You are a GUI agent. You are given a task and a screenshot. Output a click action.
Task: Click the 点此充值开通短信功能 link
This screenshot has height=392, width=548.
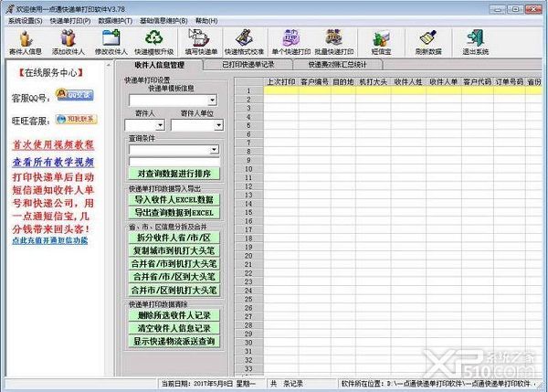click(50, 240)
